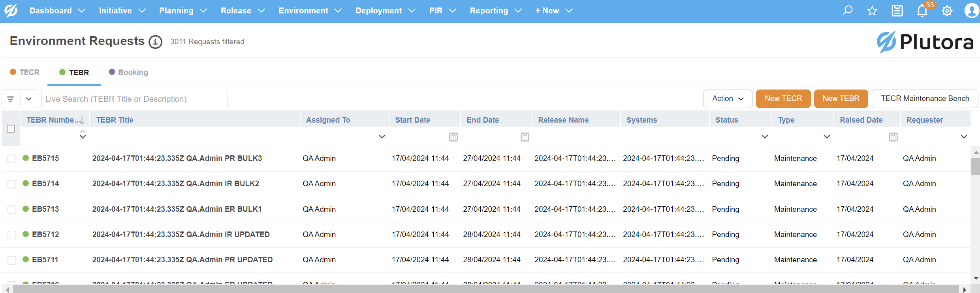Image resolution: width=980 pixels, height=293 pixels.
Task: Expand the Assigned To filter dropdown
Action: 382,137
